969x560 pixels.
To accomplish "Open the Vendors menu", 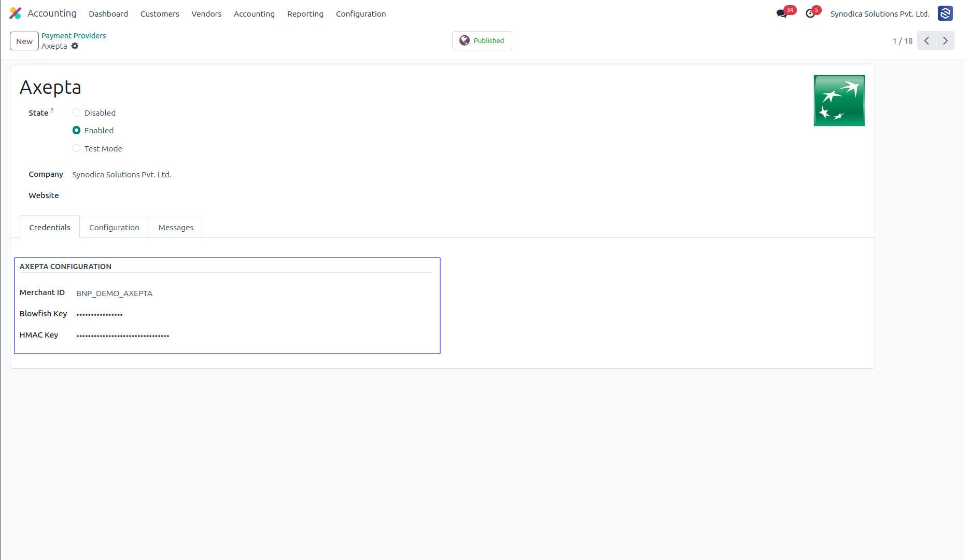I will pyautogui.click(x=206, y=13).
